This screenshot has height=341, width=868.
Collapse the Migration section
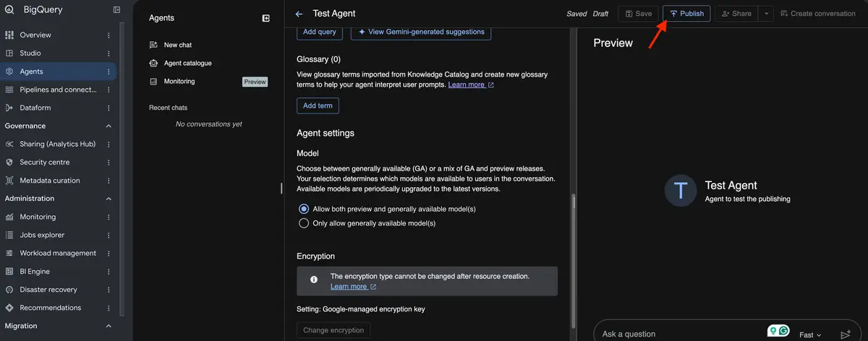109,326
